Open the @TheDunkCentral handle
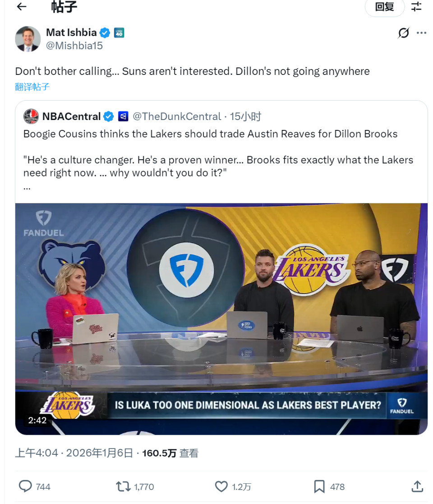 pos(177,116)
